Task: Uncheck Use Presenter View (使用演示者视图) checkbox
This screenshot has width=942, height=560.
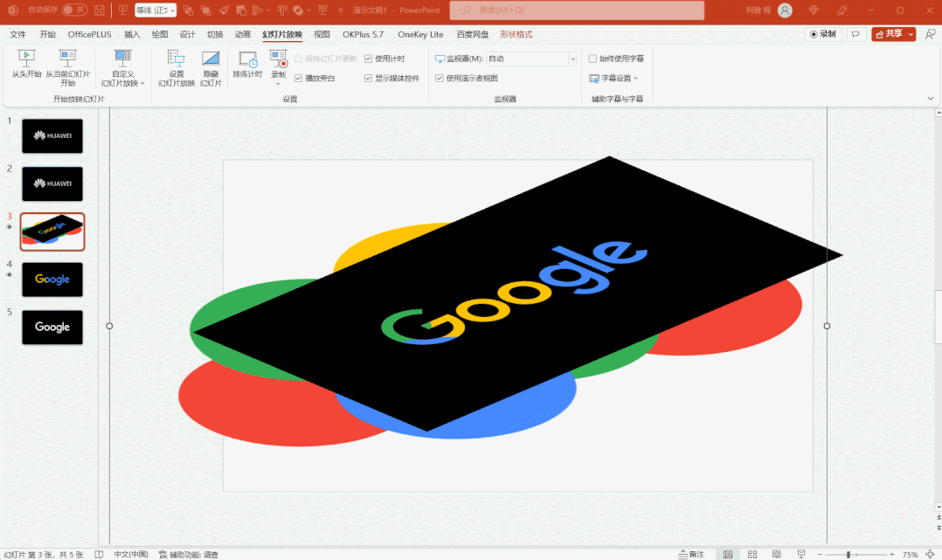Action: tap(440, 78)
